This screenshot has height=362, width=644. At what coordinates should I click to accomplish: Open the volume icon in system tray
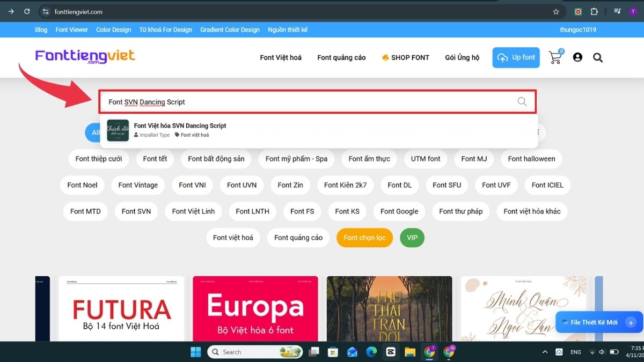(602, 352)
